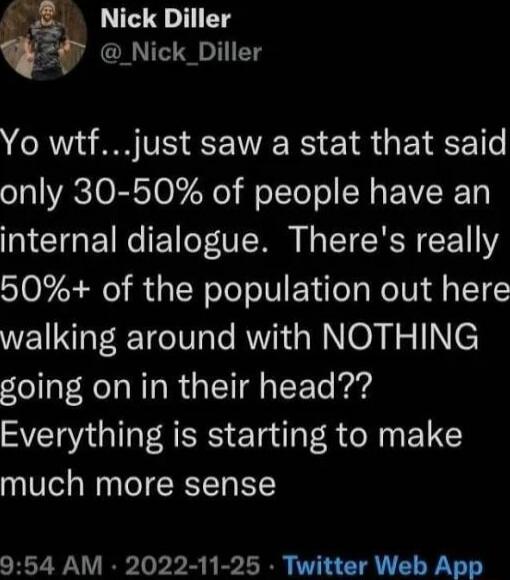Click the display name Nick Diller
510x580 pixels.
[x=165, y=18]
